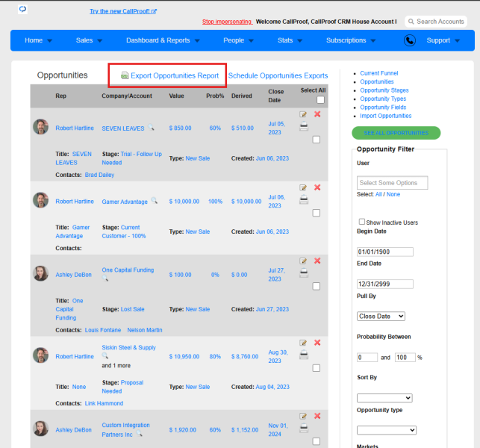Open the Opportunity Fields sidebar link

click(x=383, y=108)
